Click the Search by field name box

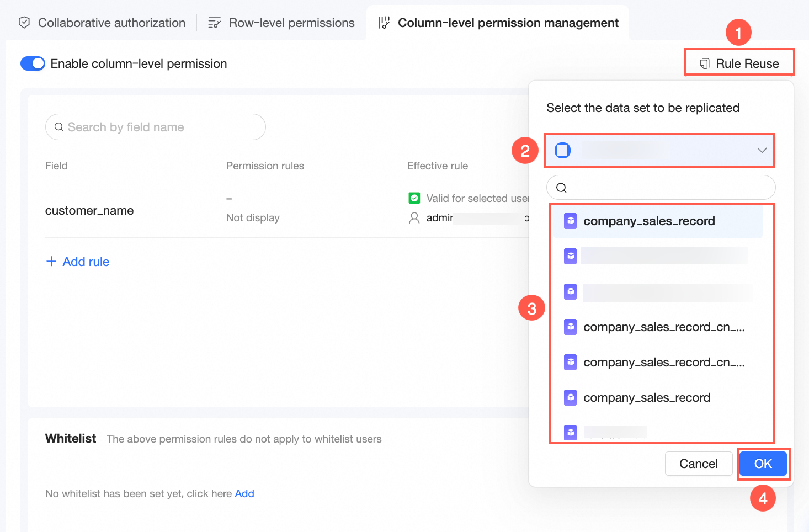(156, 127)
